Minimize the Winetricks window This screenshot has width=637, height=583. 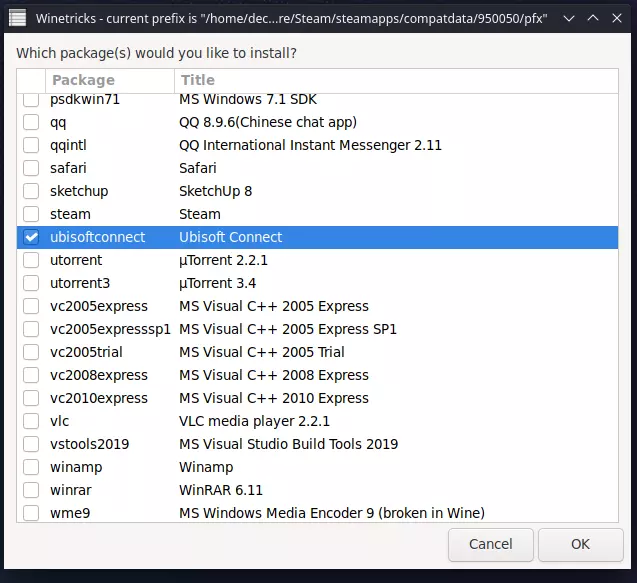pos(567,18)
